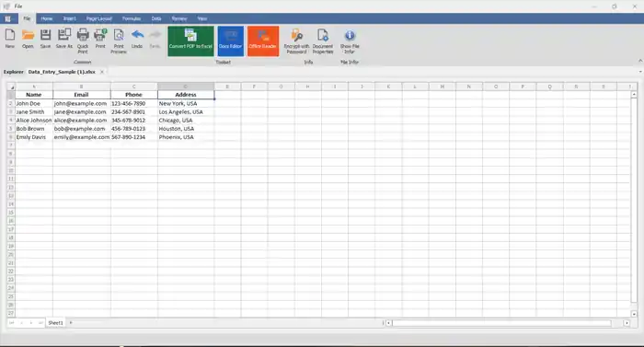Image resolution: width=644 pixels, height=347 pixels.
Task: Select row 10 header
Action: tap(11, 170)
